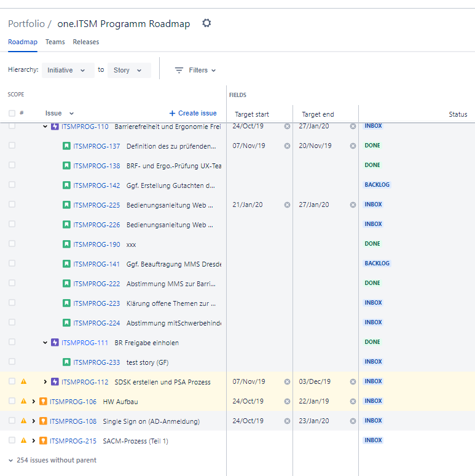Click the epic icon of ITSMPROG-111
Screen dimensions: 475x476
(x=55, y=343)
